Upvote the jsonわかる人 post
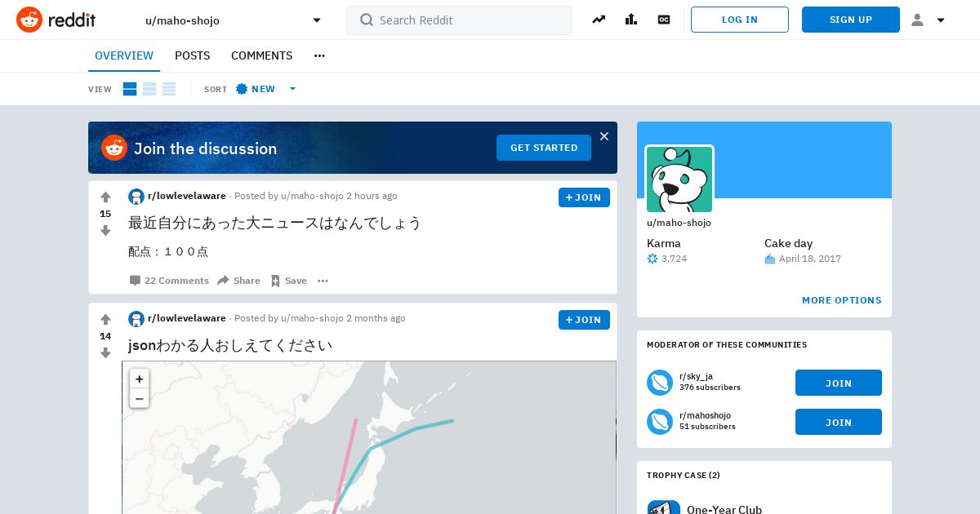 pos(105,319)
